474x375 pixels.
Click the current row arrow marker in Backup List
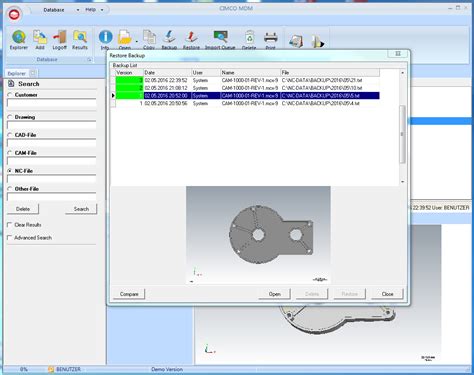(113, 96)
